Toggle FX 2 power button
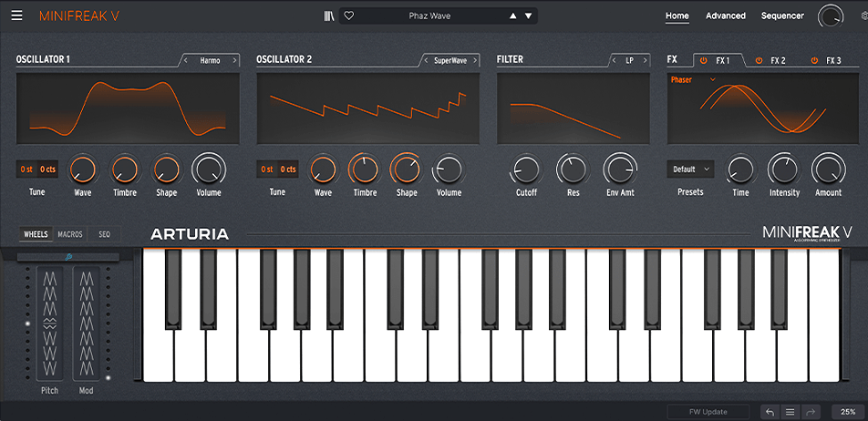 [x=759, y=60]
